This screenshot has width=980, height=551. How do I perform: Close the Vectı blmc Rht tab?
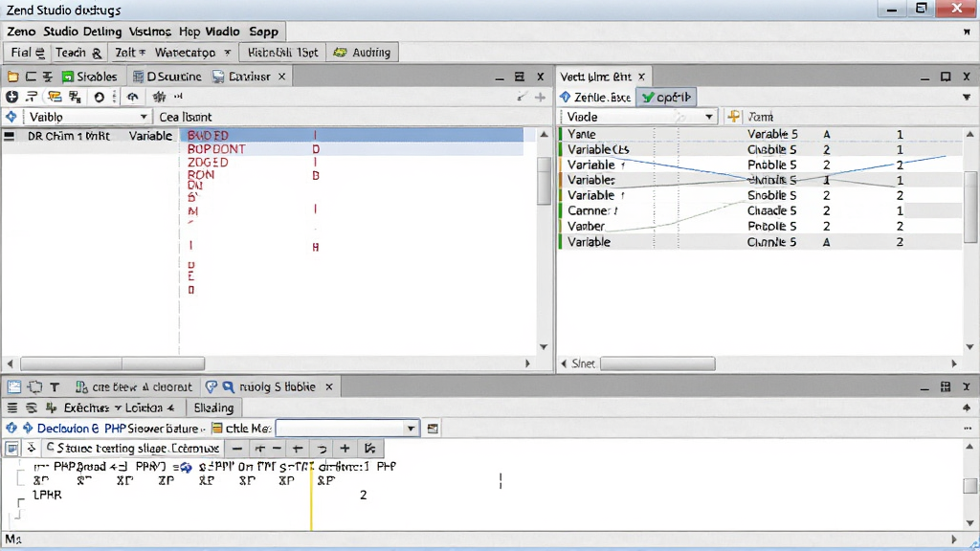pyautogui.click(x=641, y=77)
